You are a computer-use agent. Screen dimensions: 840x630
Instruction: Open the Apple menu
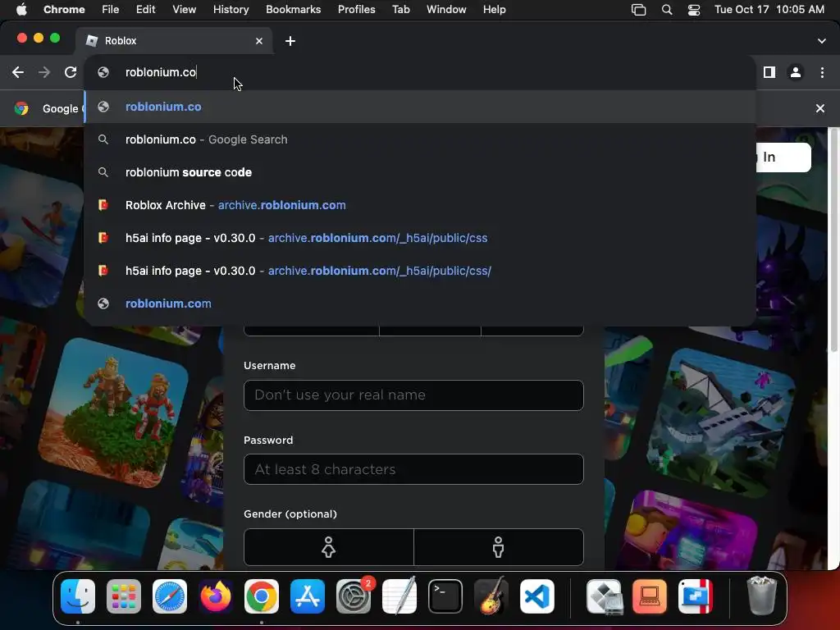point(21,10)
